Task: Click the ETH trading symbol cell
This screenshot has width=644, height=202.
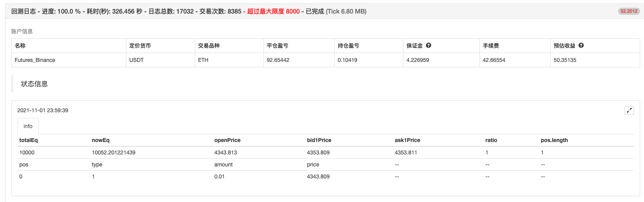Action: click(203, 60)
